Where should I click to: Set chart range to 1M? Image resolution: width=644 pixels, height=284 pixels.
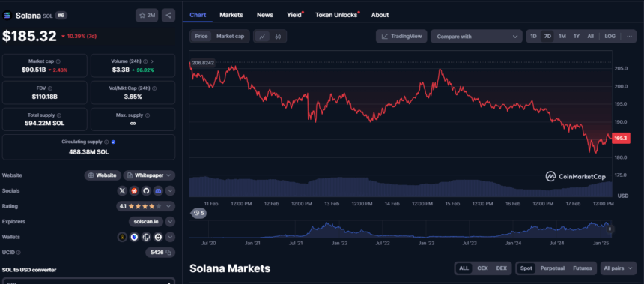point(562,36)
